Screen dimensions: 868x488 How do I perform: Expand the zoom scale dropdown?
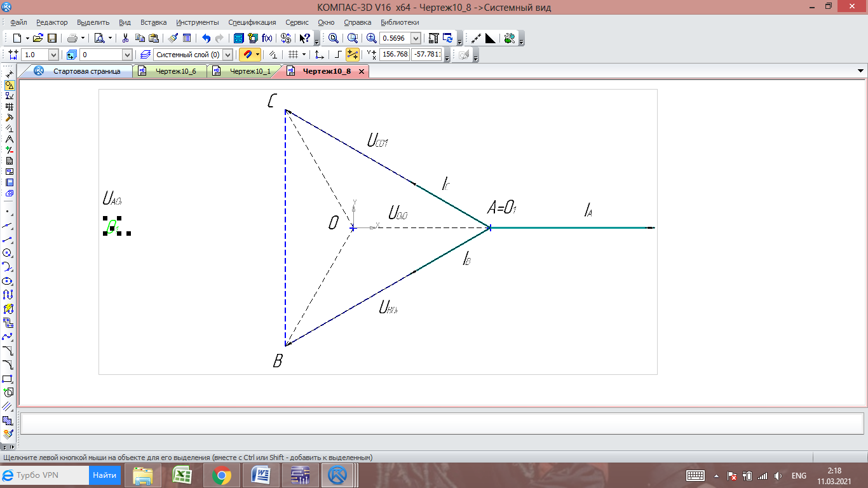(x=416, y=38)
